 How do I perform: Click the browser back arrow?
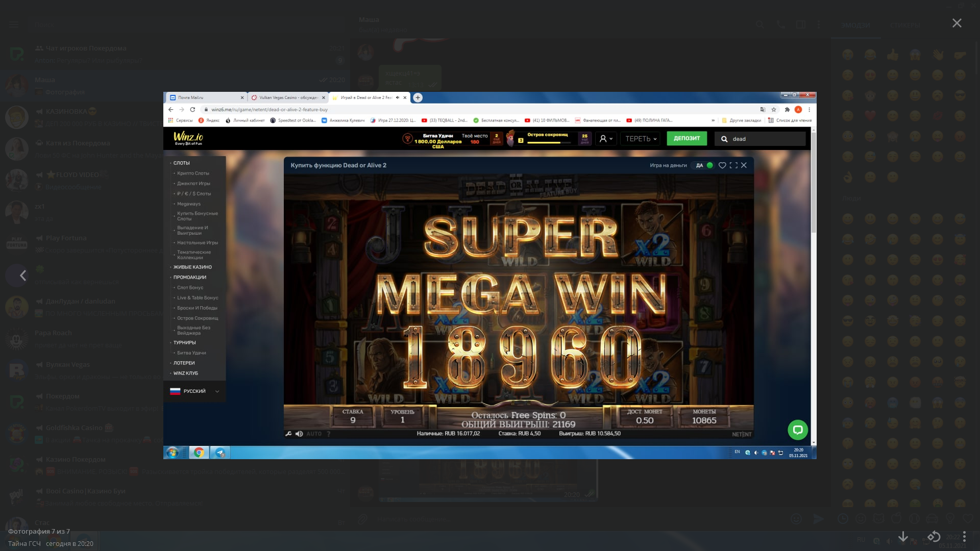pyautogui.click(x=171, y=109)
